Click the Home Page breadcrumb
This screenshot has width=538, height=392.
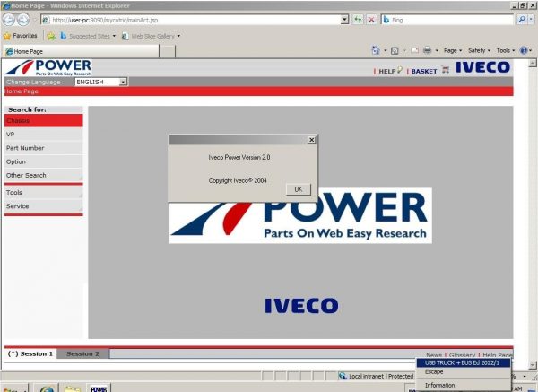[22, 91]
